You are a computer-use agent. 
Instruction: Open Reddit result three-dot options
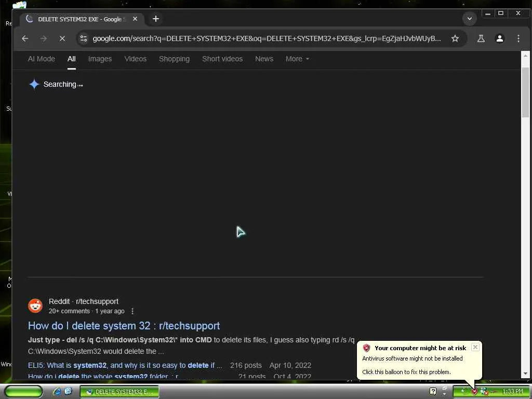[132, 311]
